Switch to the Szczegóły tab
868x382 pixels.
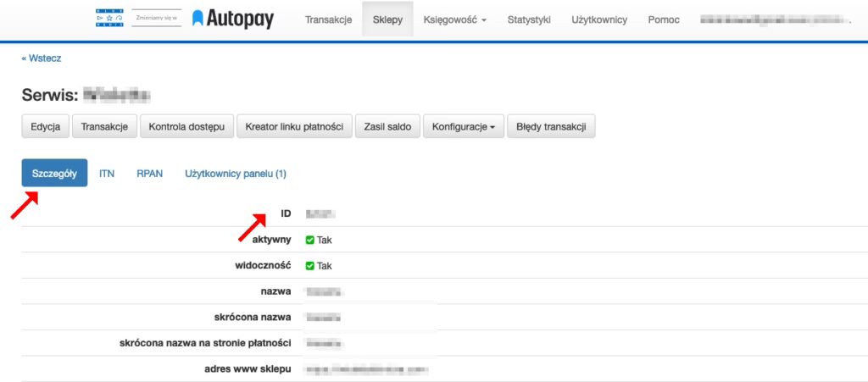coord(53,174)
